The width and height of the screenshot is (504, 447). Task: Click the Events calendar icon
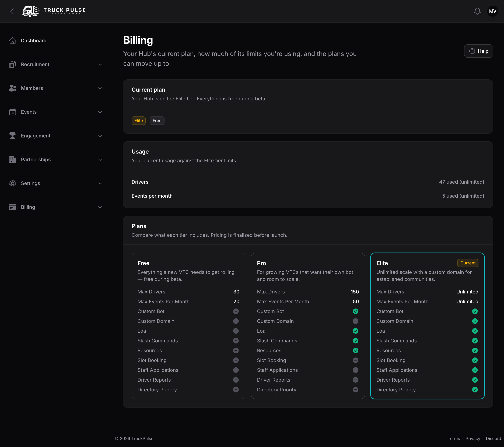[x=13, y=112]
